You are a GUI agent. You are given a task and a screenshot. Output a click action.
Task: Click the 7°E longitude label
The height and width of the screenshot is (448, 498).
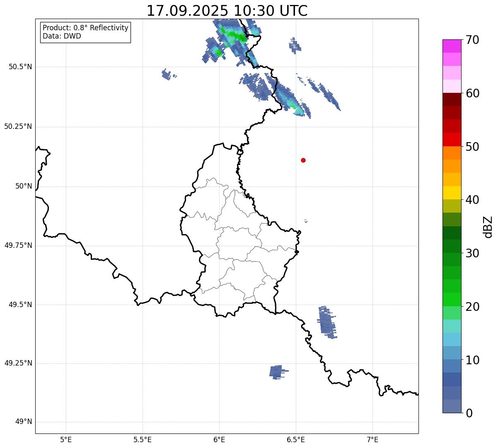pyautogui.click(x=372, y=439)
